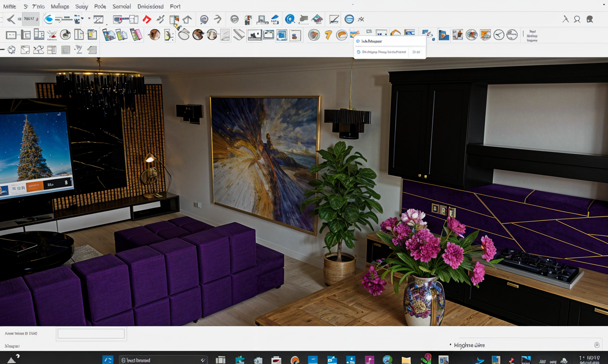Click the pencil-on-tablet sketch toolbar icon
This screenshot has height=364, width=608.
(334, 19)
